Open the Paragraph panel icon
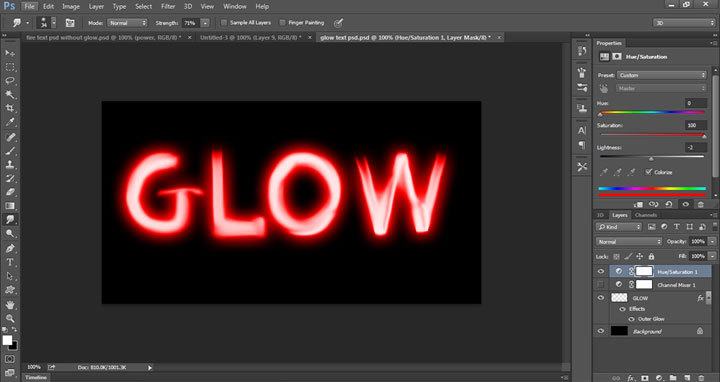 582,145
